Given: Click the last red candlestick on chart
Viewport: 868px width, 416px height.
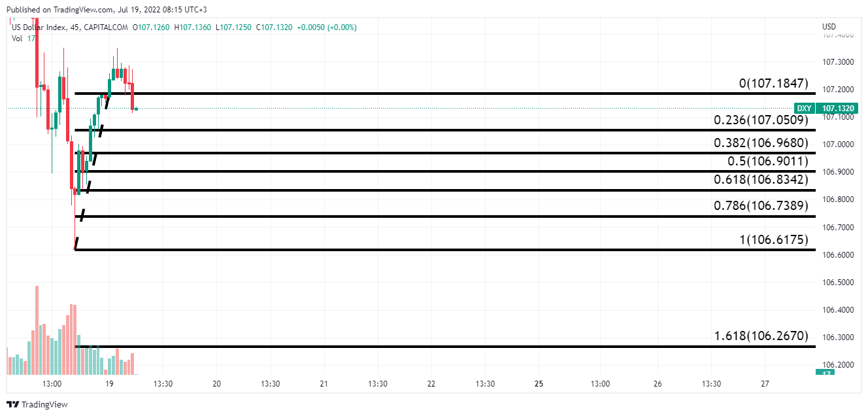Looking at the screenshot, I should [132, 96].
